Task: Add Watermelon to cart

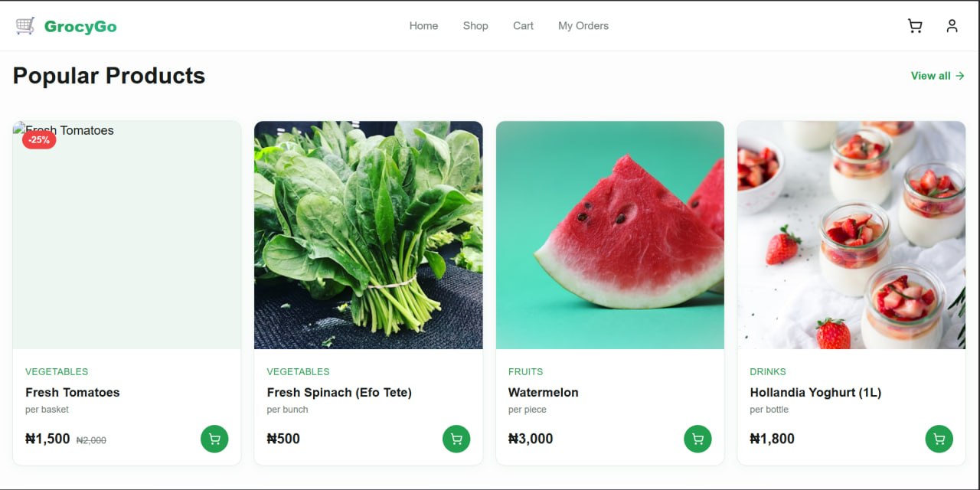Action: [x=697, y=439]
